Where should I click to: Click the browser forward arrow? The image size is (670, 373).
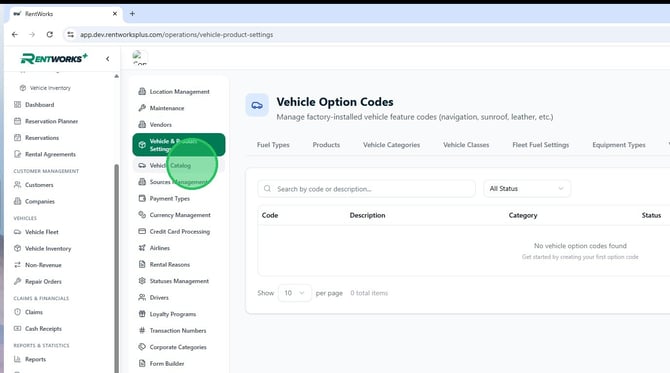click(32, 35)
